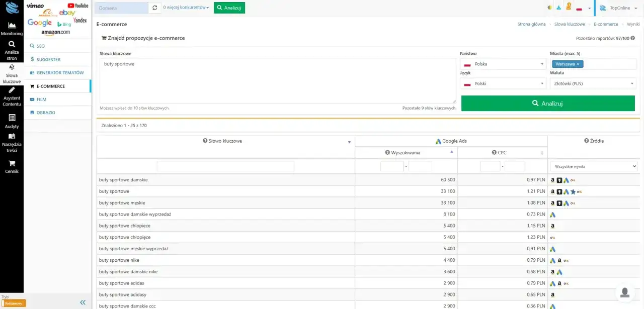This screenshot has width=644, height=309.
Task: Open the chat support bubble
Action: click(625, 293)
